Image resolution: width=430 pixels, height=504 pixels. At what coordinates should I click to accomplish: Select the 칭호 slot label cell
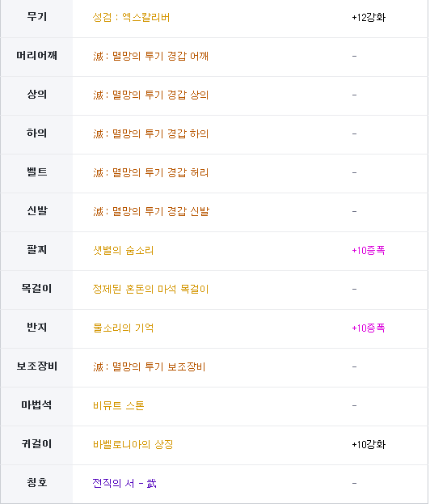tap(36, 484)
